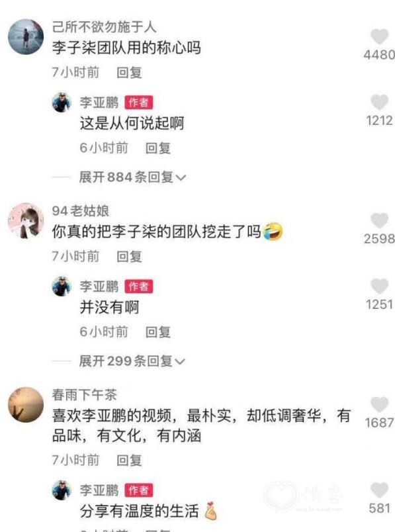The image size is (395, 532).
Task: Open username 己所不欲勿施于人
Action: point(104,27)
